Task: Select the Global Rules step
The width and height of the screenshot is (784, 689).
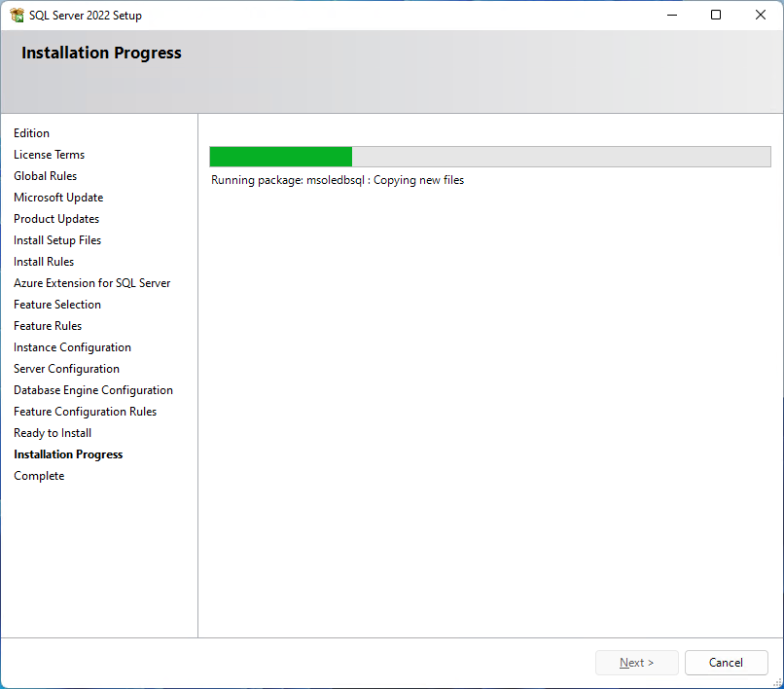Action: 45,176
